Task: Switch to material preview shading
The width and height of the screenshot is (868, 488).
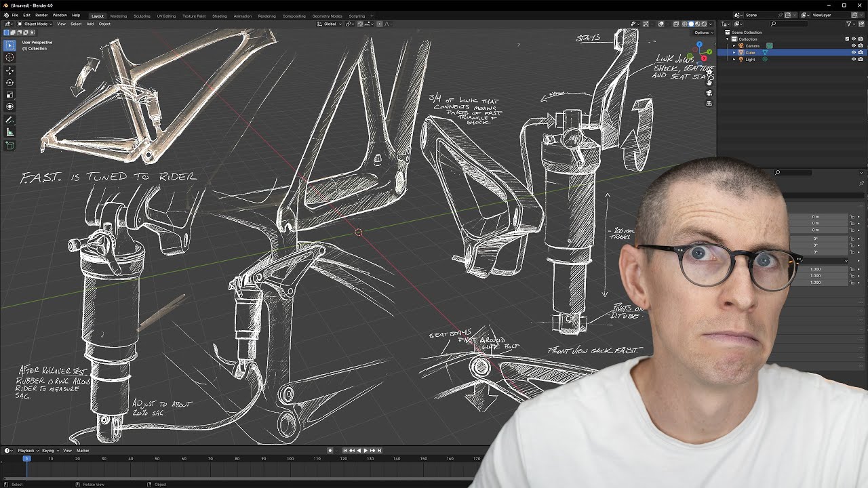Action: [698, 24]
